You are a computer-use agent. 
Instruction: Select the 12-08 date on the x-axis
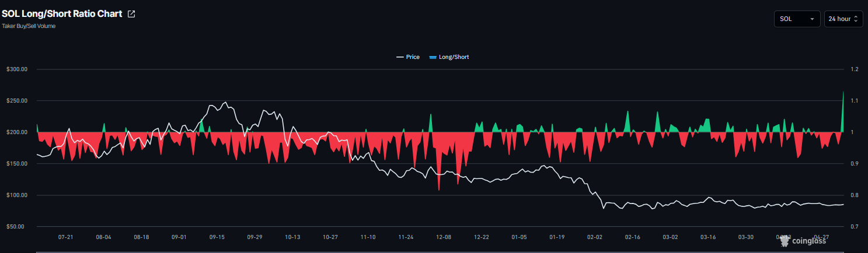[x=444, y=237]
